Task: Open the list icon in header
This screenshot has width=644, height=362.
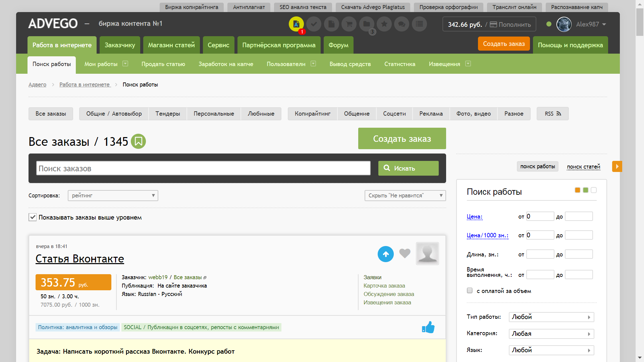Action: [x=419, y=24]
